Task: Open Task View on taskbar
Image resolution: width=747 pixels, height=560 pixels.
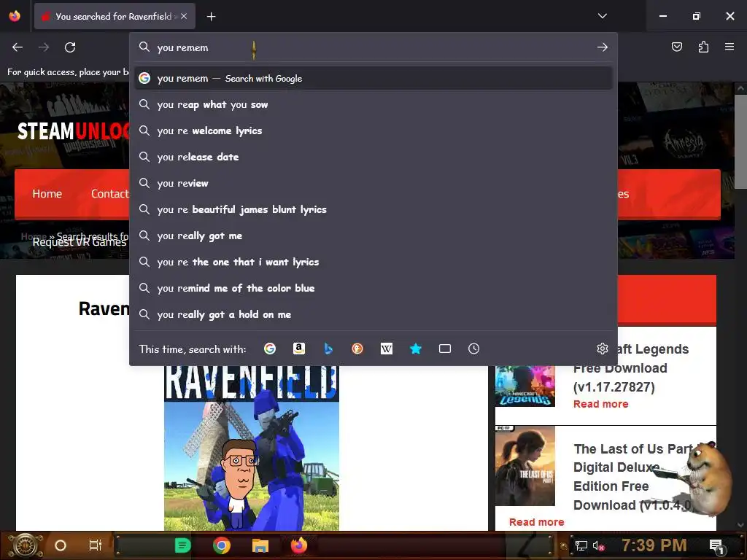Action: click(x=96, y=545)
